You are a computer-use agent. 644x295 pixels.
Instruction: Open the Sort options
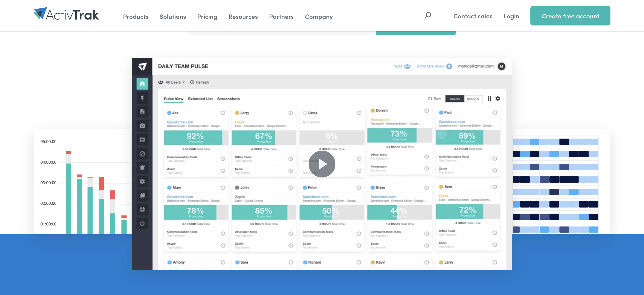click(434, 99)
